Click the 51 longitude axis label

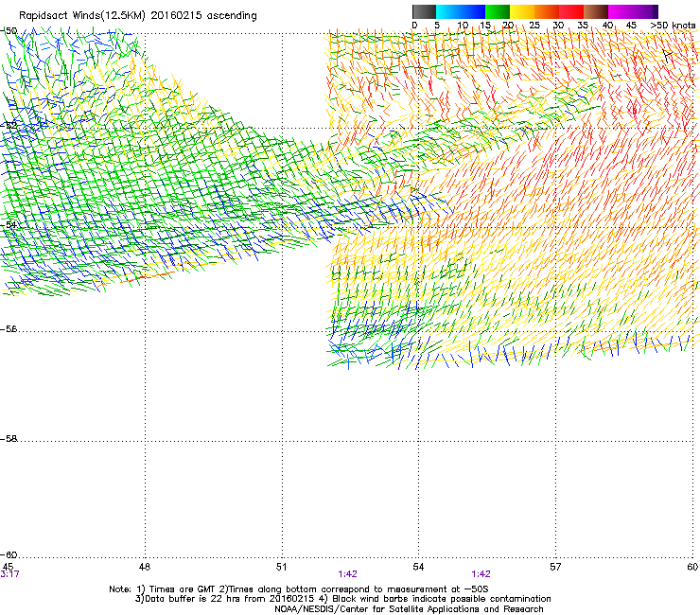point(281,567)
